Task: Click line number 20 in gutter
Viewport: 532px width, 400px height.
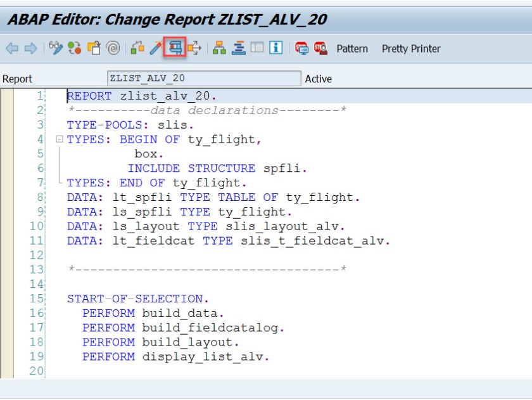Action: point(37,371)
